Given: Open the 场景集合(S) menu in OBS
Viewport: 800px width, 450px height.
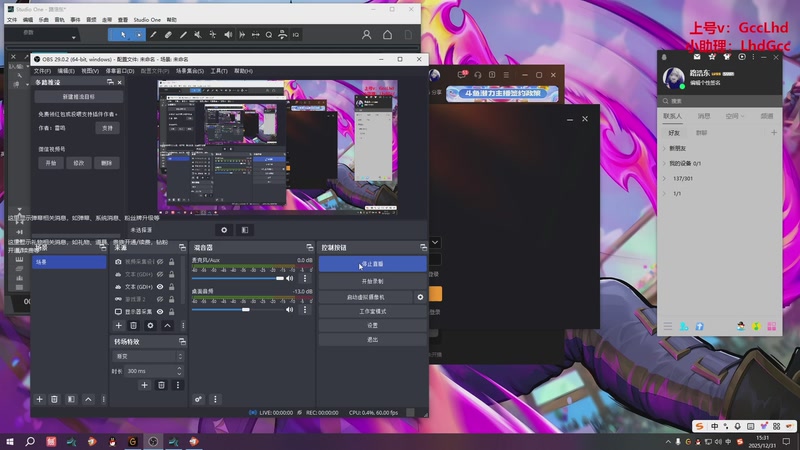Looking at the screenshot, I should click(x=190, y=71).
